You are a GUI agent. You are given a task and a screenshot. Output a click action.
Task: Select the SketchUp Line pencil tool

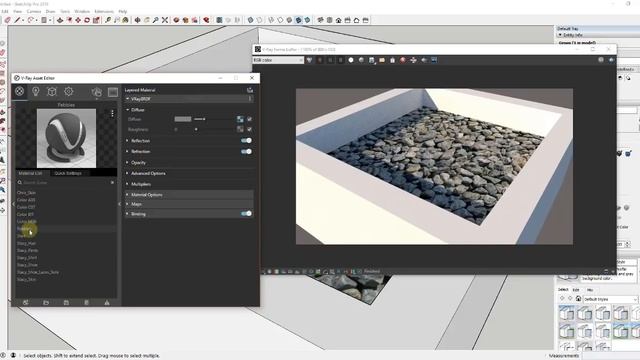tap(17, 20)
